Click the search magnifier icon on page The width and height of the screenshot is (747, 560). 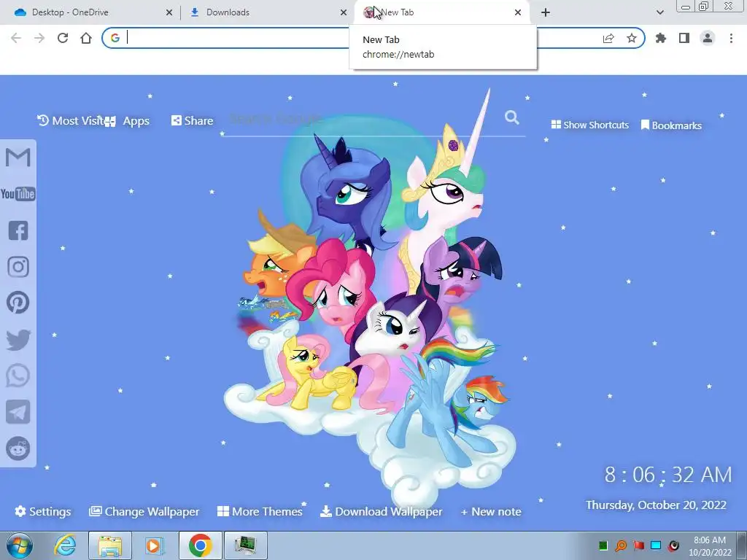coord(511,117)
